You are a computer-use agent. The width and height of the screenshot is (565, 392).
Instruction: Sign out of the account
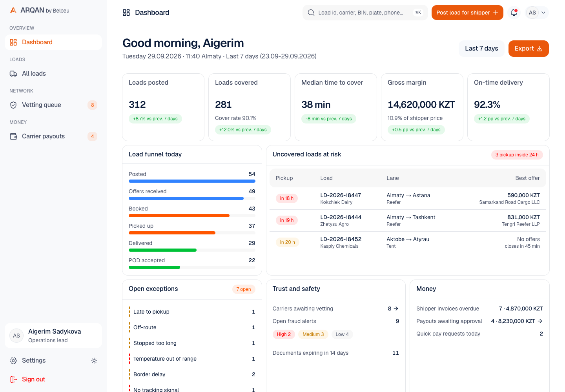point(53,379)
